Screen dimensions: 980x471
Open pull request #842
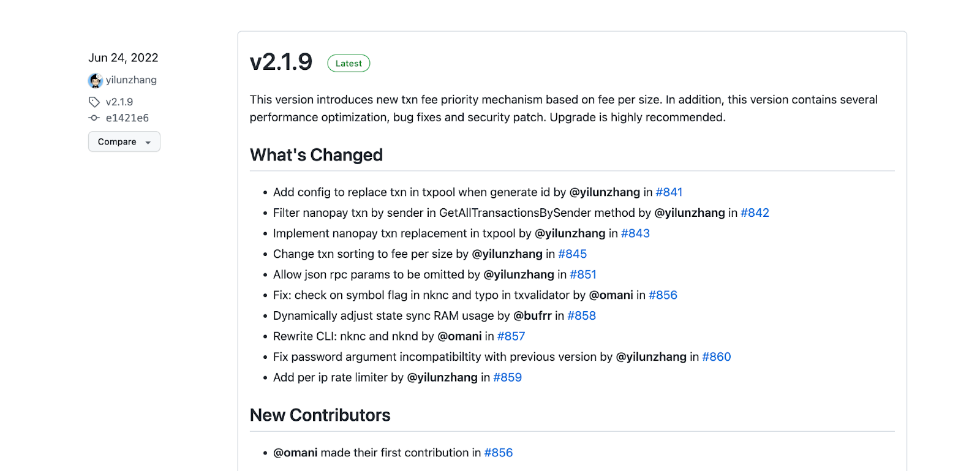tap(755, 213)
